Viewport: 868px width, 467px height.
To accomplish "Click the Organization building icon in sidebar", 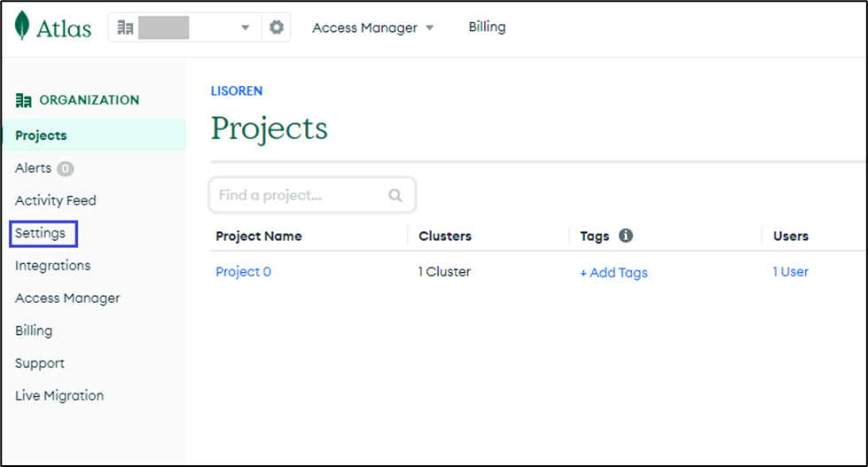I will pyautogui.click(x=24, y=100).
